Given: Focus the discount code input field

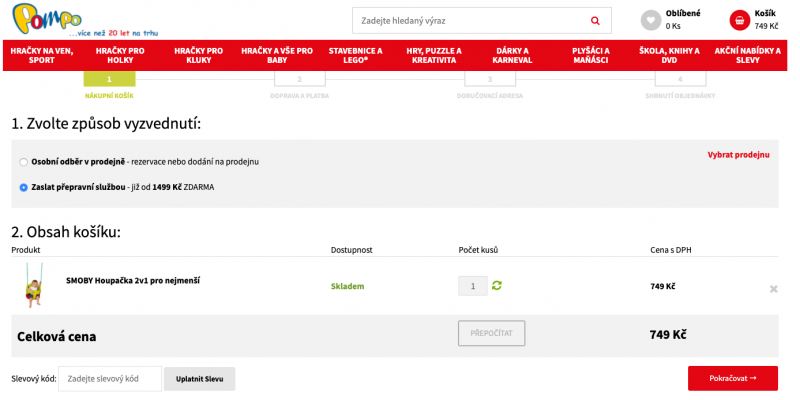Looking at the screenshot, I should (110, 379).
